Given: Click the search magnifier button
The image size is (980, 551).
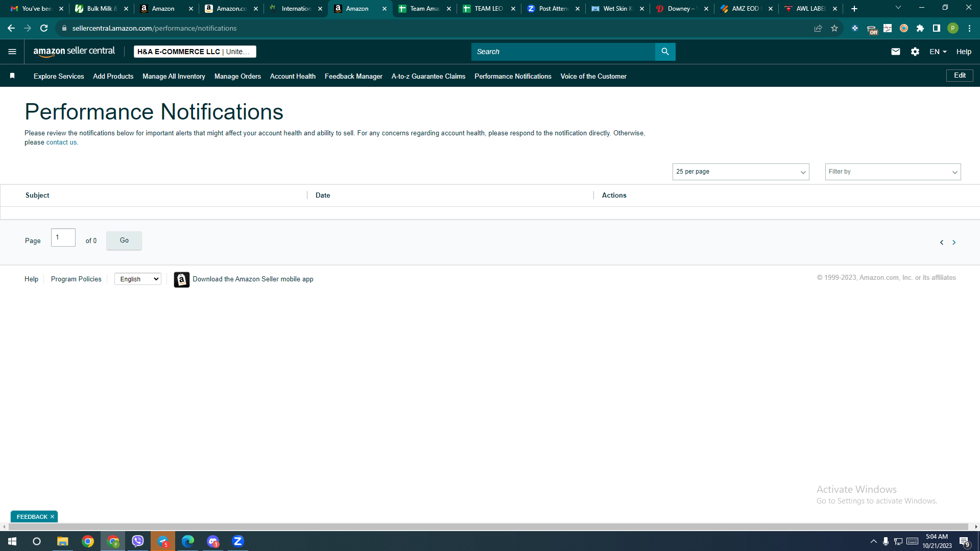Looking at the screenshot, I should point(665,52).
